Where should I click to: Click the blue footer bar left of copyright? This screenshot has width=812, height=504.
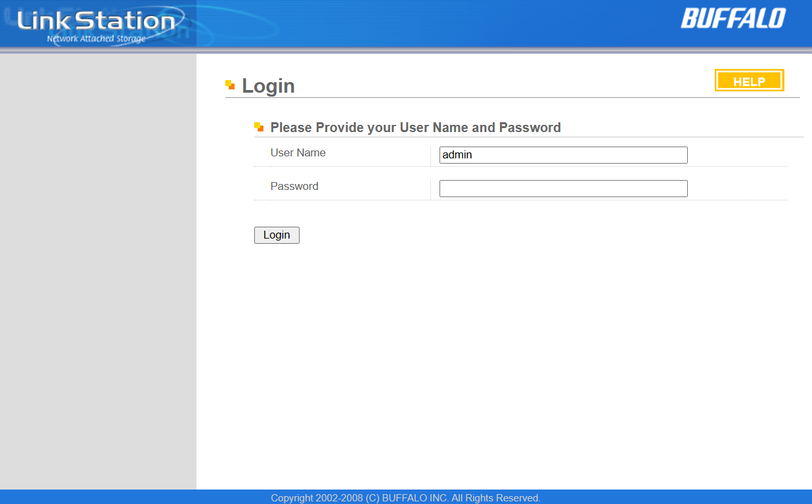click(131, 497)
